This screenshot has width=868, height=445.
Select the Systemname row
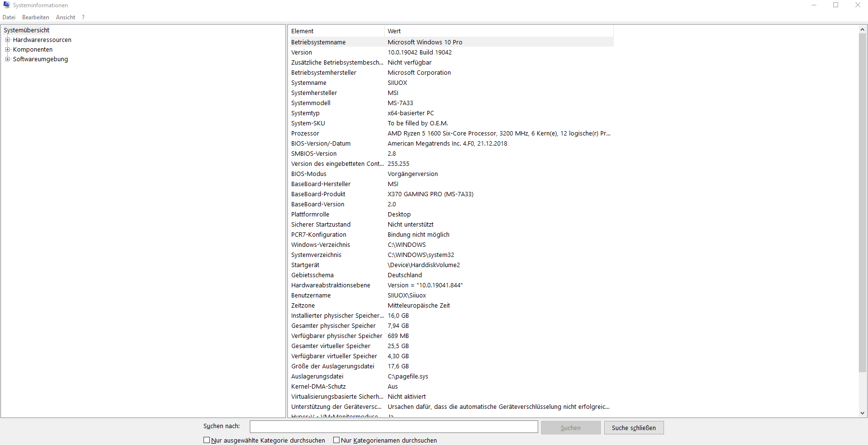point(451,83)
